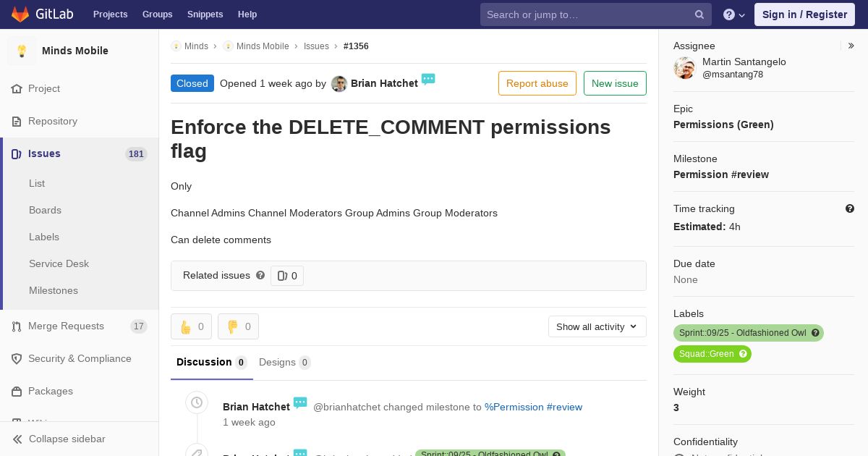The image size is (868, 456).
Task: Go to Issues breadcrumb
Action: click(316, 46)
